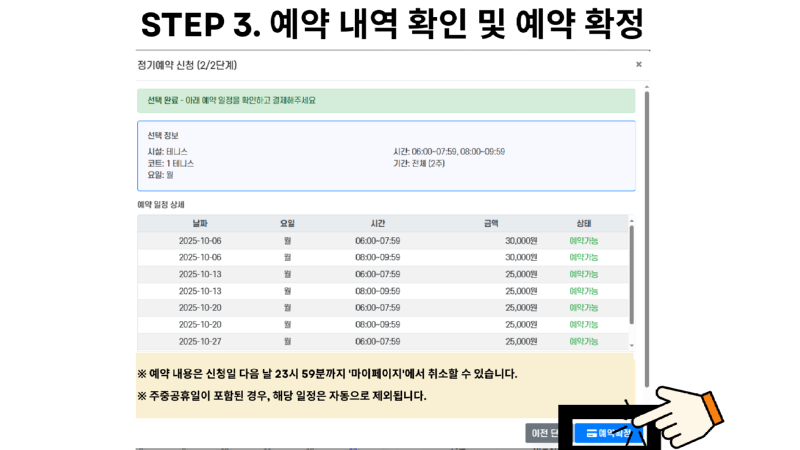Close the 정기예약 신청 dialog with X

pos(639,64)
